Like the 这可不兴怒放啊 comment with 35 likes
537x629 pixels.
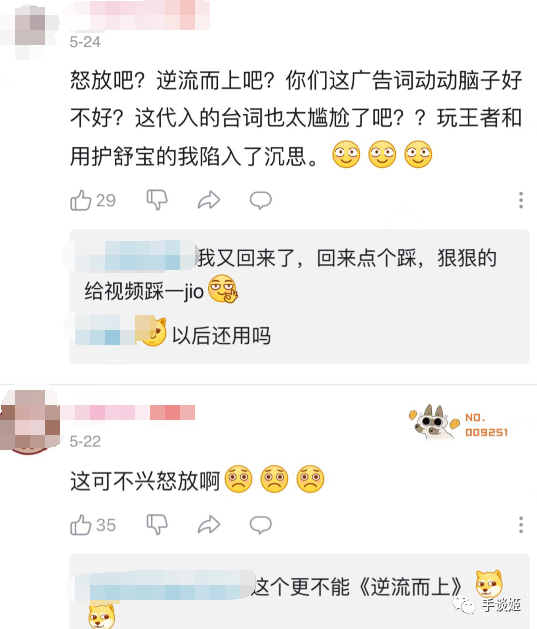tap(93, 525)
